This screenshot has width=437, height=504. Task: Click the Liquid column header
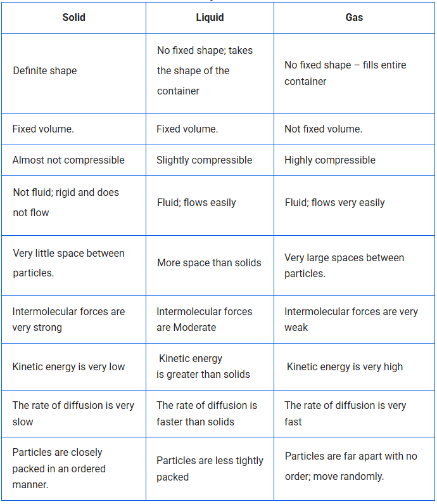point(210,17)
